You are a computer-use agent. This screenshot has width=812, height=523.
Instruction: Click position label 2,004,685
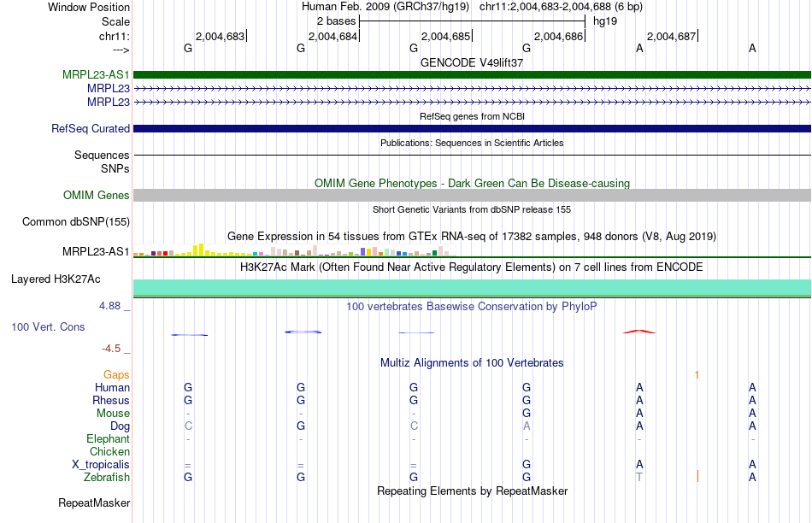446,36
